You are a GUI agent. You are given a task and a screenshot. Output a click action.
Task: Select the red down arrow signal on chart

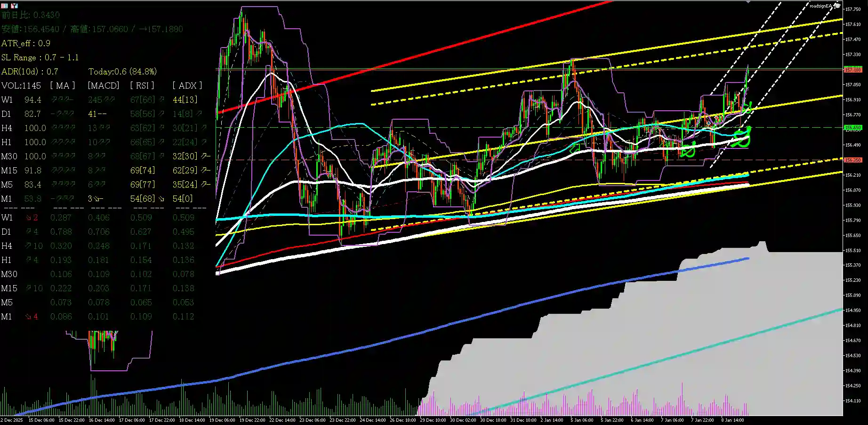(x=717, y=118)
